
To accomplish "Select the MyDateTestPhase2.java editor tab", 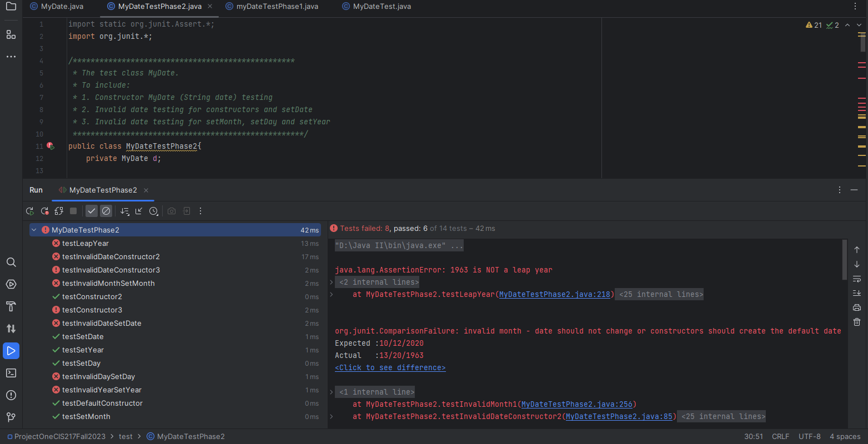I will click(x=160, y=7).
